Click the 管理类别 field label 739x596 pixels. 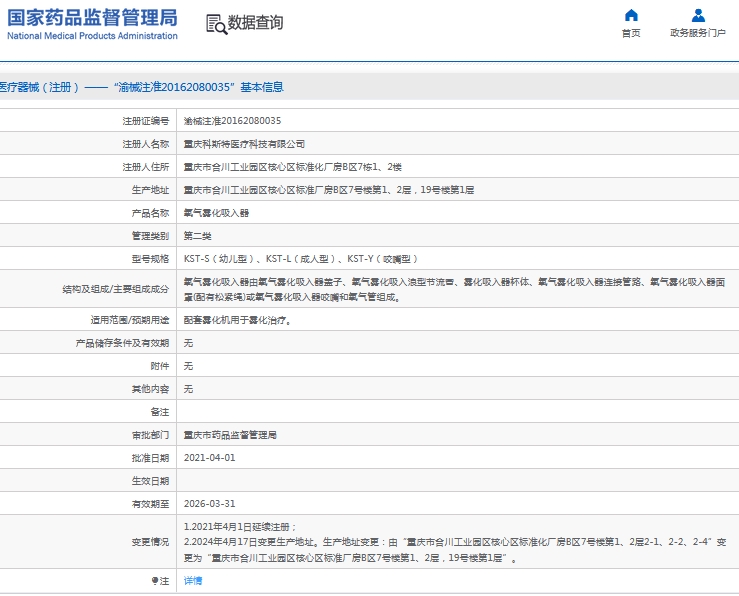click(x=150, y=236)
